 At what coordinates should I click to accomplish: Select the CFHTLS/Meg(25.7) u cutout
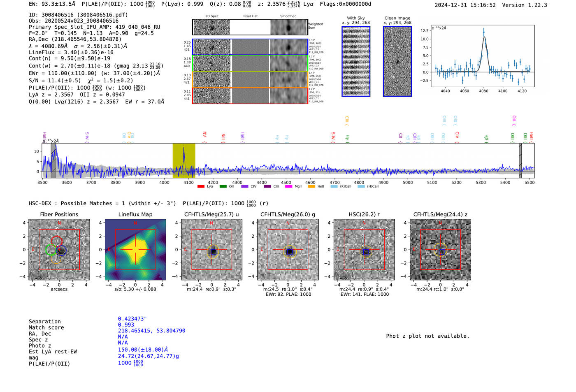pos(211,250)
